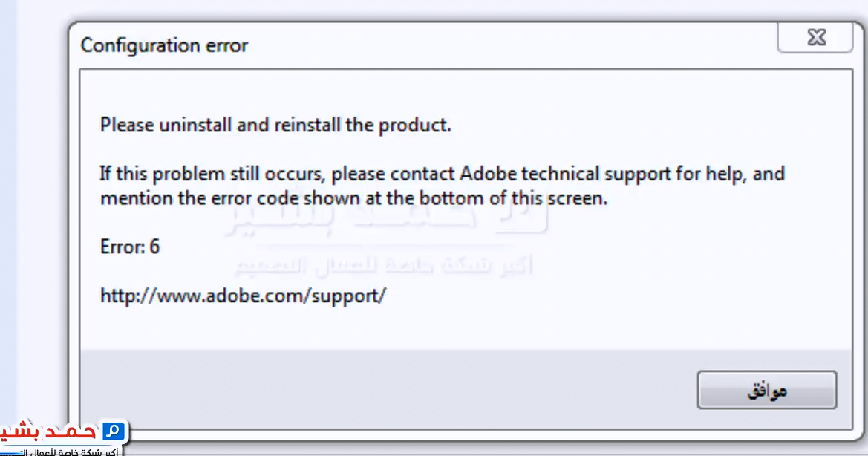This screenshot has width=868, height=456.
Task: Click the Configuration error title text
Action: click(x=164, y=45)
